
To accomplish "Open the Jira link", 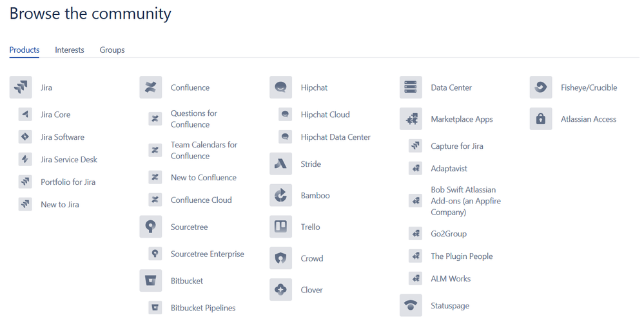I will (46, 88).
